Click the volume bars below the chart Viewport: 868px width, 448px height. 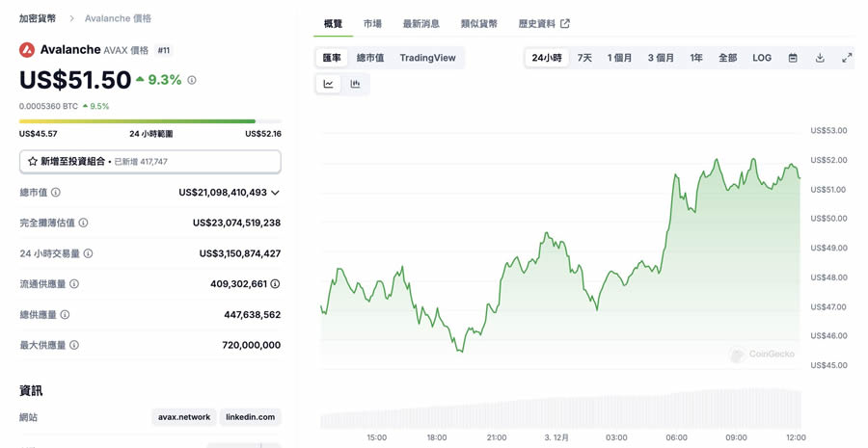(560, 409)
